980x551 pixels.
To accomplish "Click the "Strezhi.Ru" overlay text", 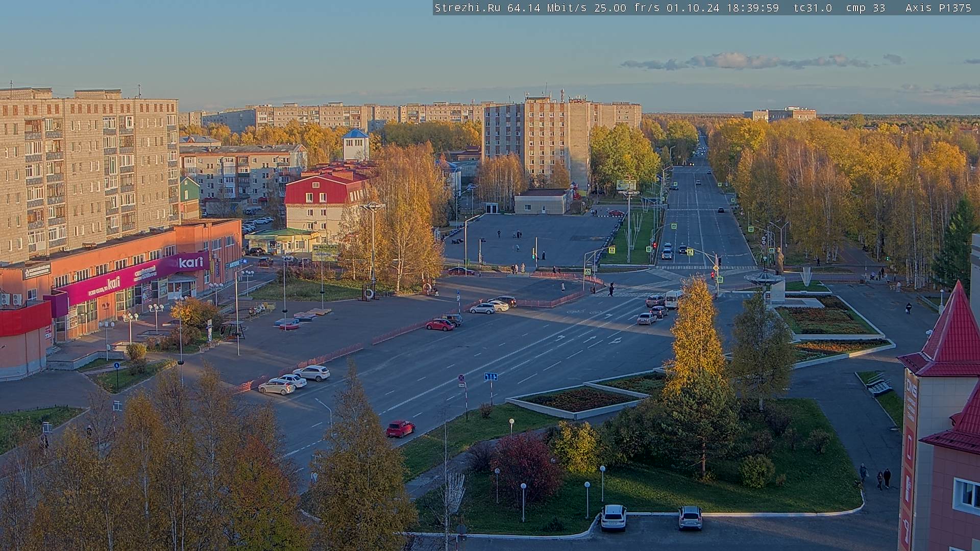I will (468, 8).
